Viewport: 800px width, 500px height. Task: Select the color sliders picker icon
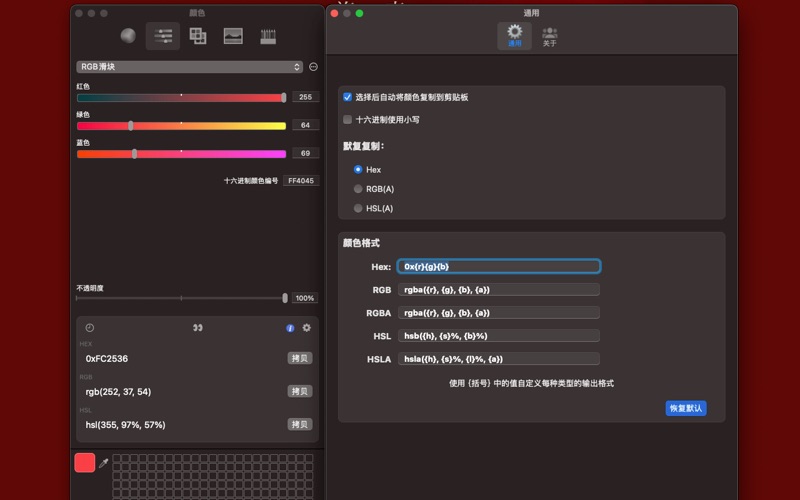tap(163, 36)
